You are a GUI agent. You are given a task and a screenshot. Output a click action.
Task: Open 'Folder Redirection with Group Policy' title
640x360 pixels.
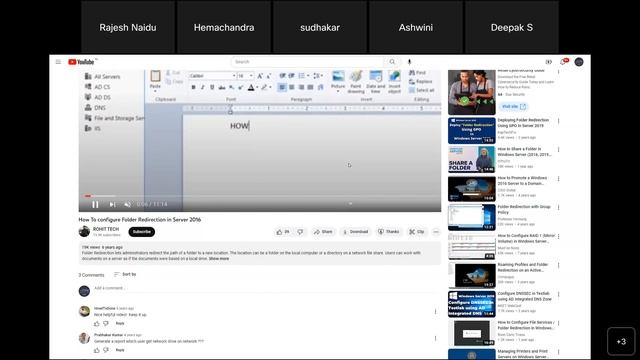[x=524, y=209]
